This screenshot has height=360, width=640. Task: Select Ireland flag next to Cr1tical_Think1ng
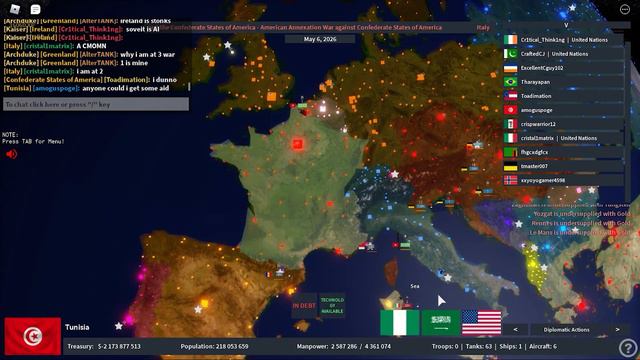(x=510, y=40)
